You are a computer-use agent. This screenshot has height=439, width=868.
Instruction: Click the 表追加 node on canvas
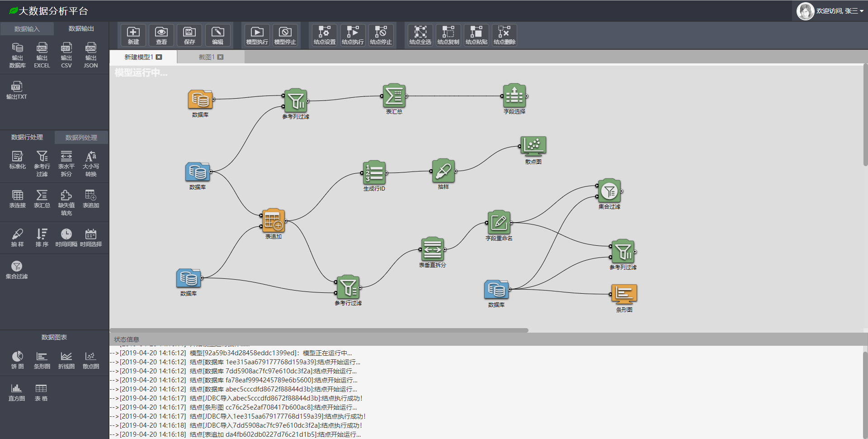pos(274,221)
